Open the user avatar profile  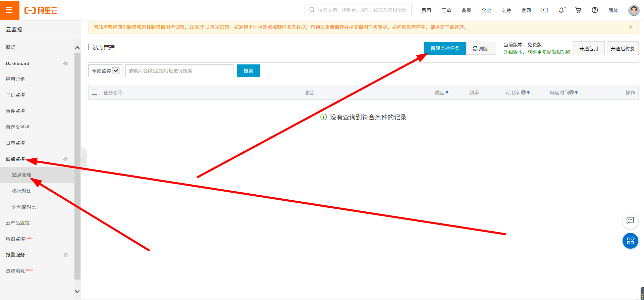coord(633,10)
